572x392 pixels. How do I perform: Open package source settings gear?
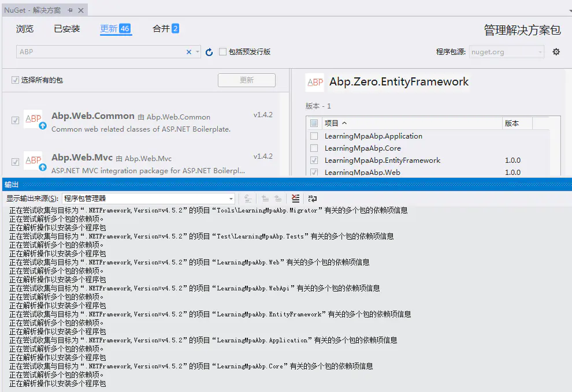pos(556,52)
